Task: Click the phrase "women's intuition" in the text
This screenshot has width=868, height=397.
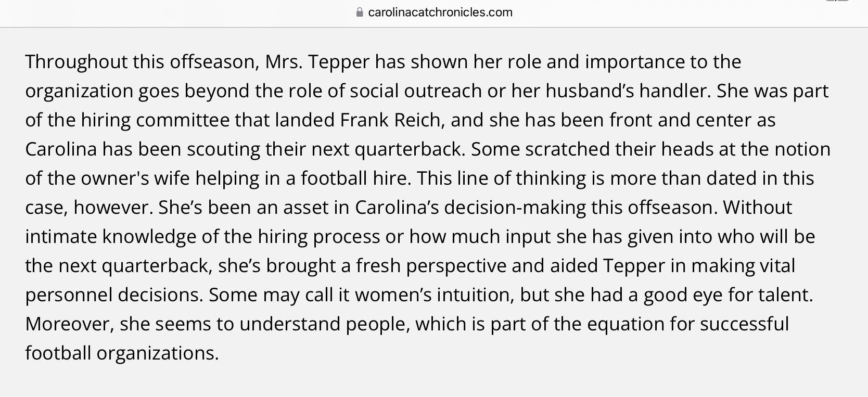Action: (435, 294)
